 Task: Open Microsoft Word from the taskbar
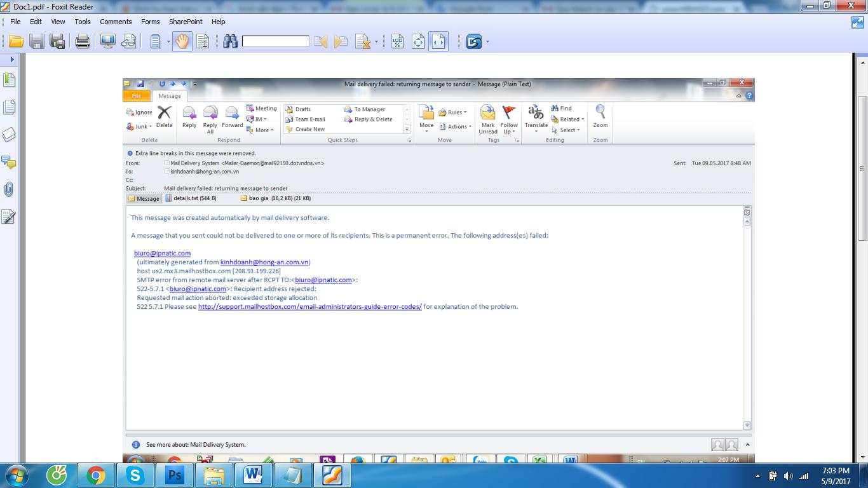pyautogui.click(x=253, y=475)
